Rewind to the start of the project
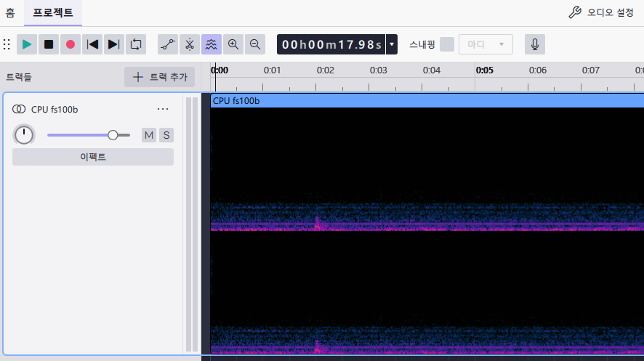Image resolution: width=644 pixels, height=361 pixels. pos(92,44)
